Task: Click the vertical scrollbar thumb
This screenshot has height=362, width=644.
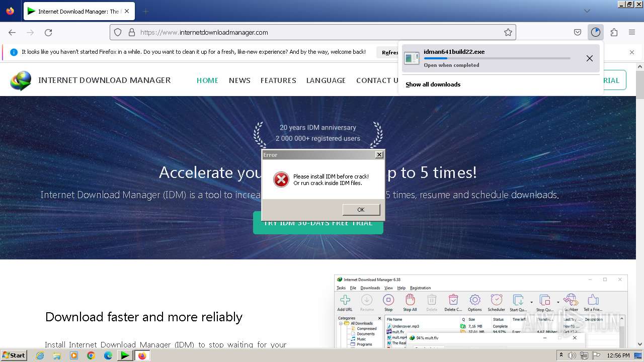Action: [x=639, y=84]
